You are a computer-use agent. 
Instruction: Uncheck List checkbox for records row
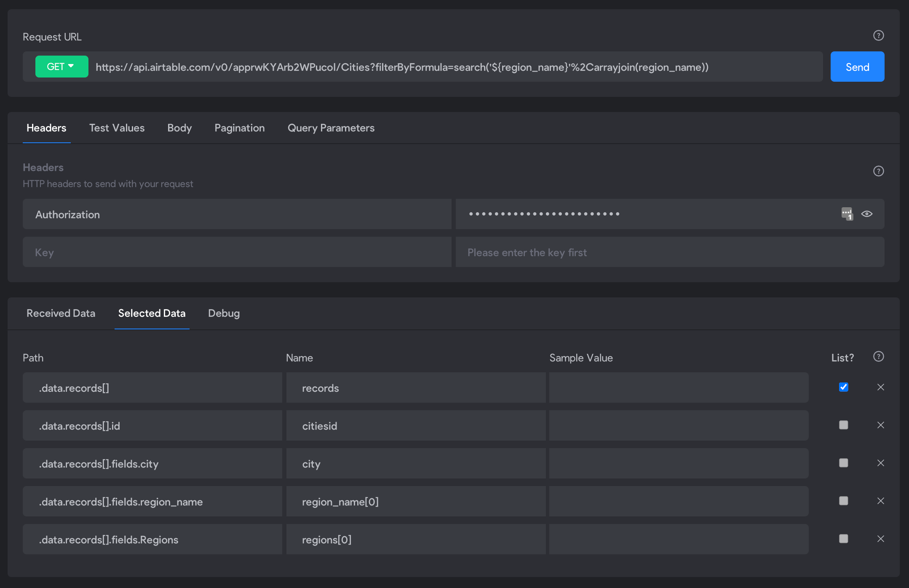click(x=843, y=387)
